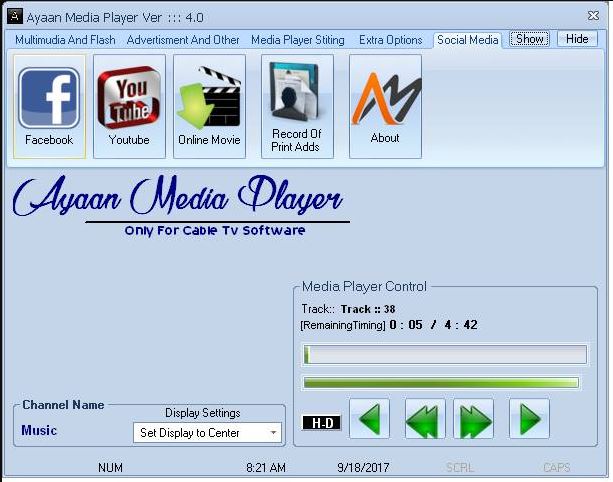Click the 8:21 AM status entry
The width and height of the screenshot is (613, 482).
[x=266, y=468]
